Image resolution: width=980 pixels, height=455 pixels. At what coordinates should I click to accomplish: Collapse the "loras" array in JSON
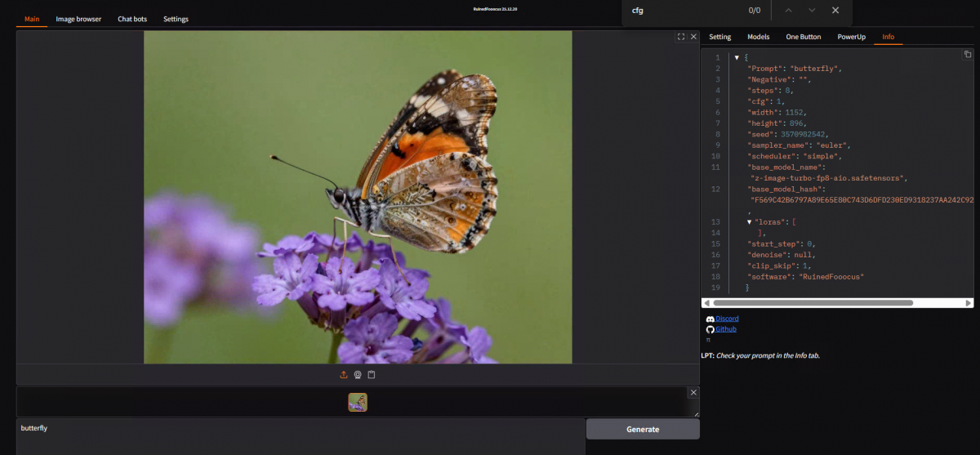[750, 222]
